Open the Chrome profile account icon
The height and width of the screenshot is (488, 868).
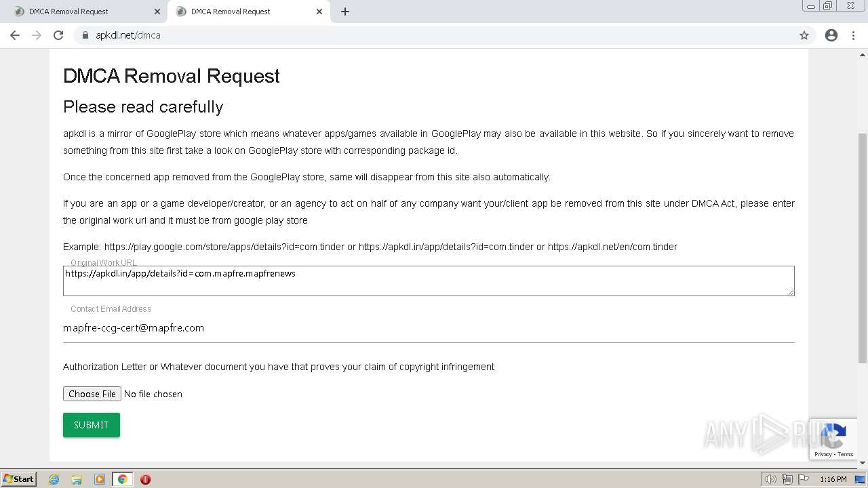click(x=831, y=35)
